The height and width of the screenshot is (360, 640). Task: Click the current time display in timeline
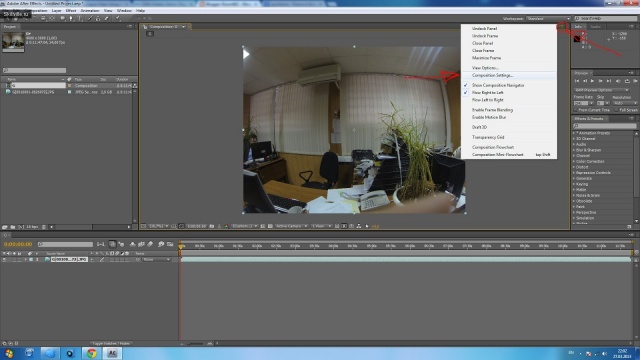(x=18, y=244)
